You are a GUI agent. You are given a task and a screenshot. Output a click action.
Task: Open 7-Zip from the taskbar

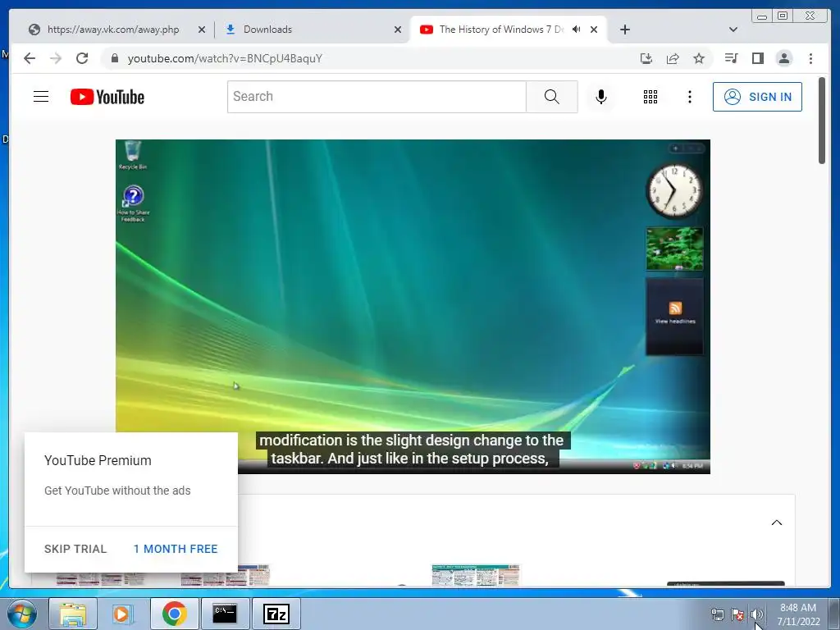pos(276,614)
